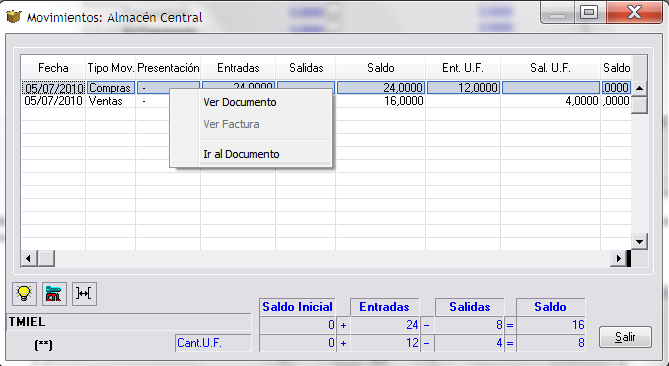This screenshot has height=366, width=669.
Task: Click the box icon in title bar
Action: pyautogui.click(x=13, y=17)
